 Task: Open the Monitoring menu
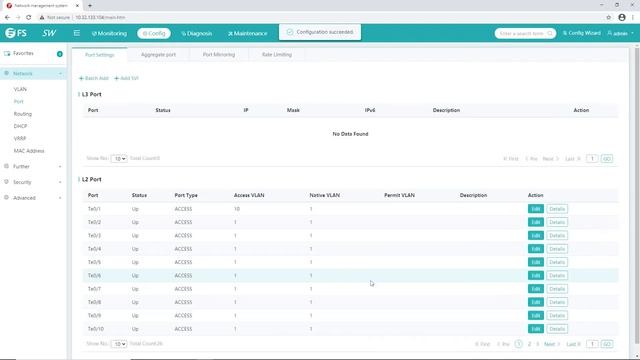pyautogui.click(x=109, y=33)
